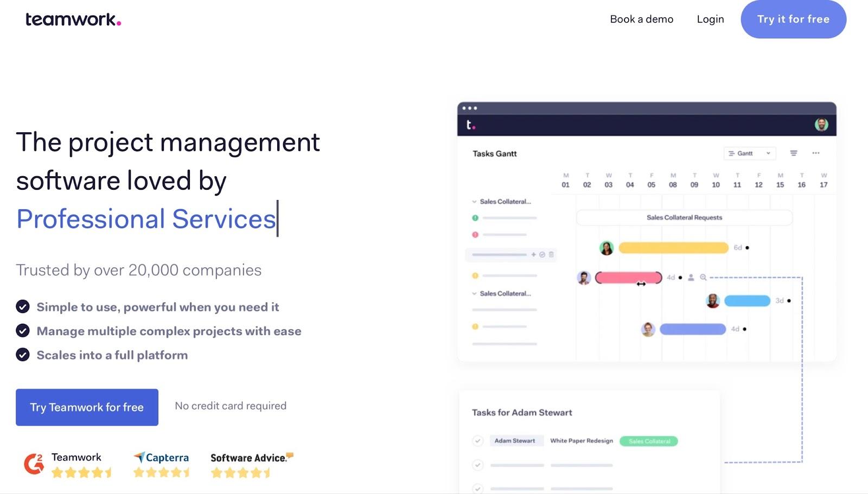Click the 4d label beside the purple bar
The image size is (868, 494).
[x=735, y=329]
